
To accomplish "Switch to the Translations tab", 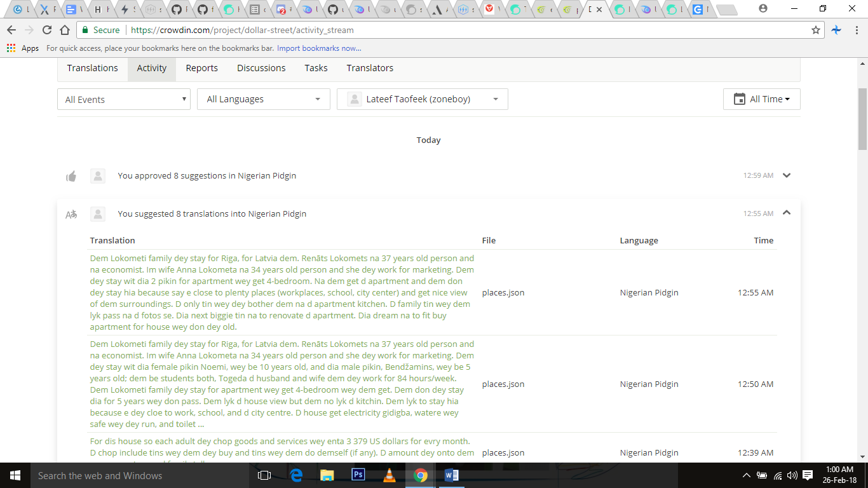I will (93, 68).
